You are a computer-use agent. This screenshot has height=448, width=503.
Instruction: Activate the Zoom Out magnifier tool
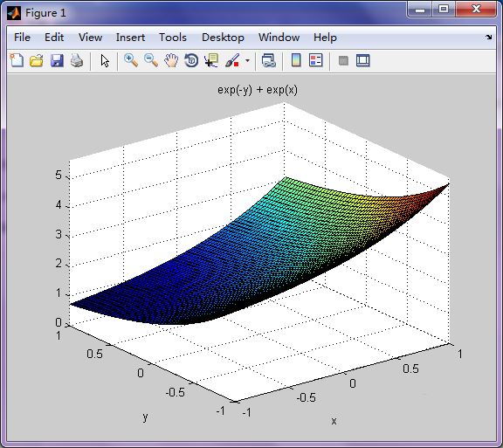(151, 60)
